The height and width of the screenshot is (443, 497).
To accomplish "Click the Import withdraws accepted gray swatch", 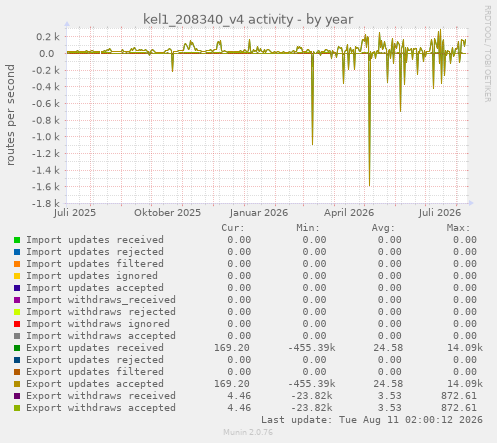I will coord(17,336).
